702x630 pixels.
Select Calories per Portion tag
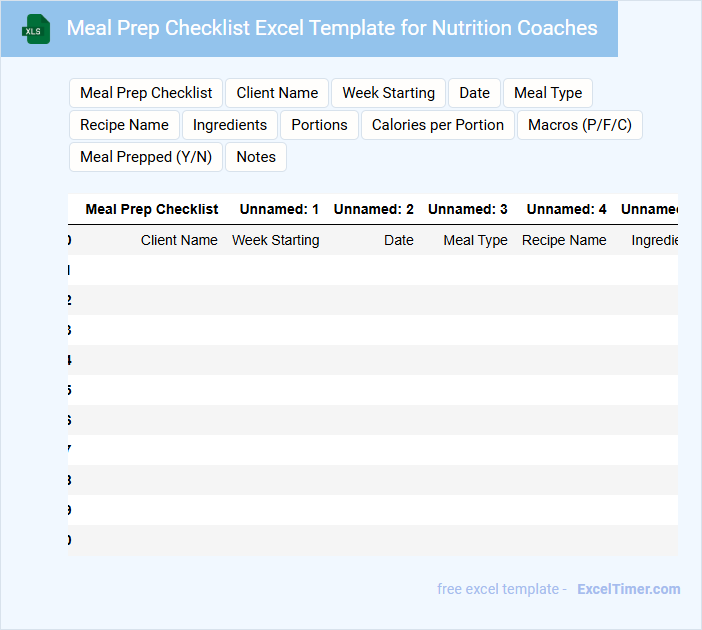click(x=438, y=125)
